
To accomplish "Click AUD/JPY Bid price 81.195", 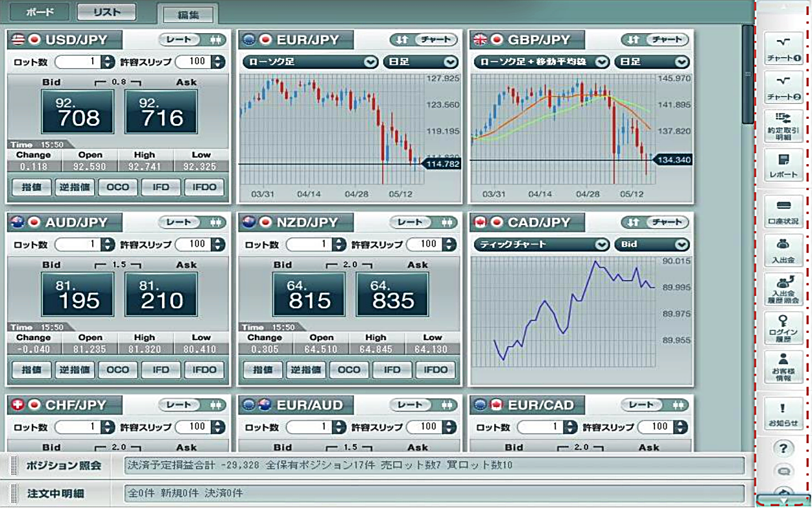I will 78,295.
